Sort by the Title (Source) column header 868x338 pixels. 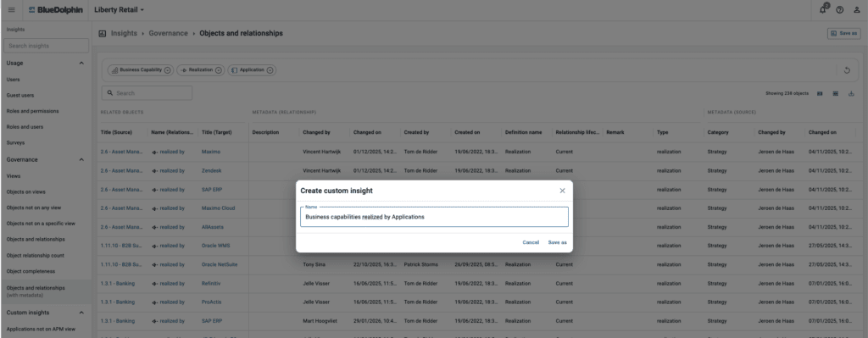pyautogui.click(x=116, y=133)
